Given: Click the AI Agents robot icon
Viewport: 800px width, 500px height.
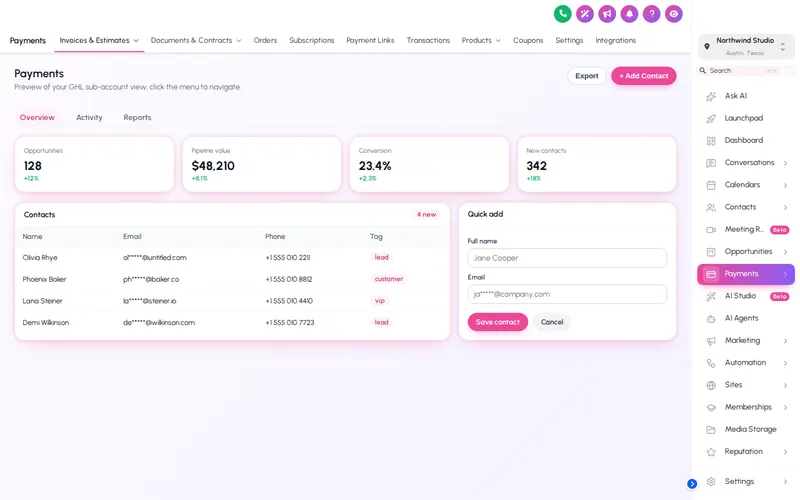Looking at the screenshot, I should (711, 319).
